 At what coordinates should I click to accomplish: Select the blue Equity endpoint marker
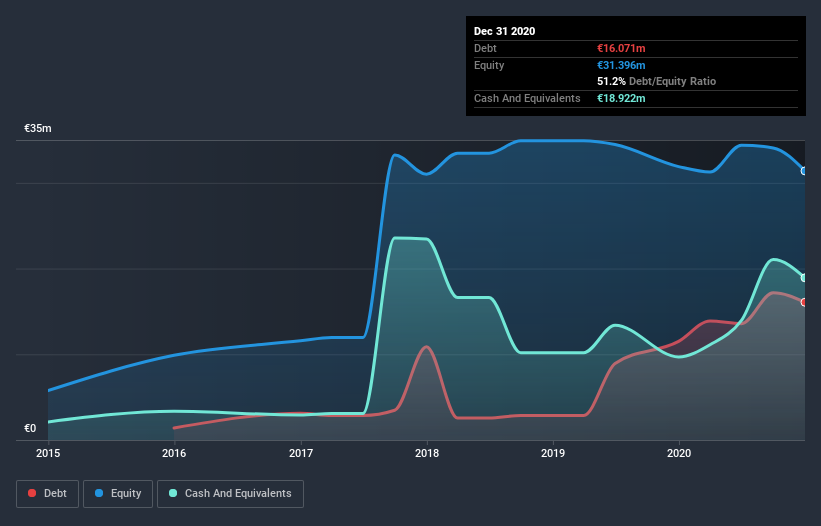tap(804, 171)
